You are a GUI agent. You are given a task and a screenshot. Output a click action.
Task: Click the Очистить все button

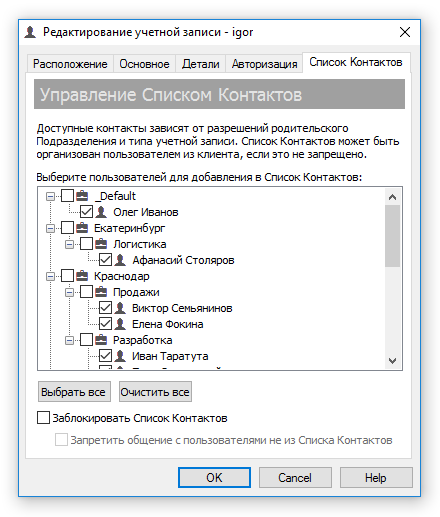tap(155, 392)
